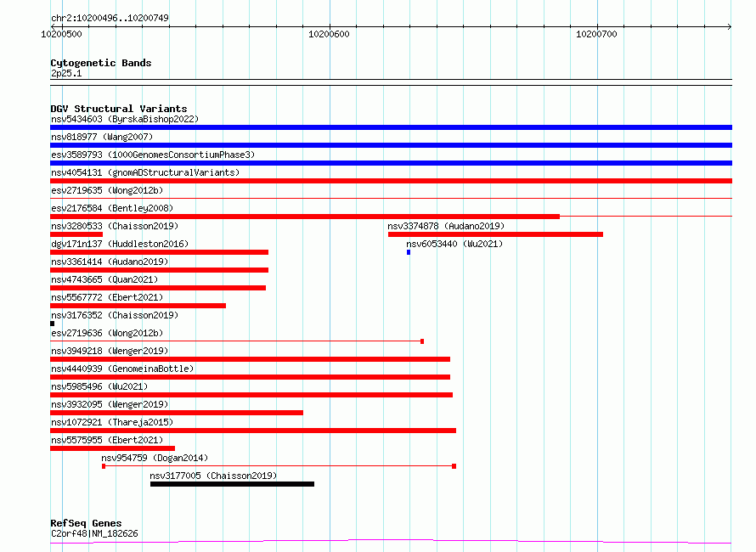The height and width of the screenshot is (552, 756).
Task: Click nsv5567772 (Ebert2021) label
Action: [107, 297]
